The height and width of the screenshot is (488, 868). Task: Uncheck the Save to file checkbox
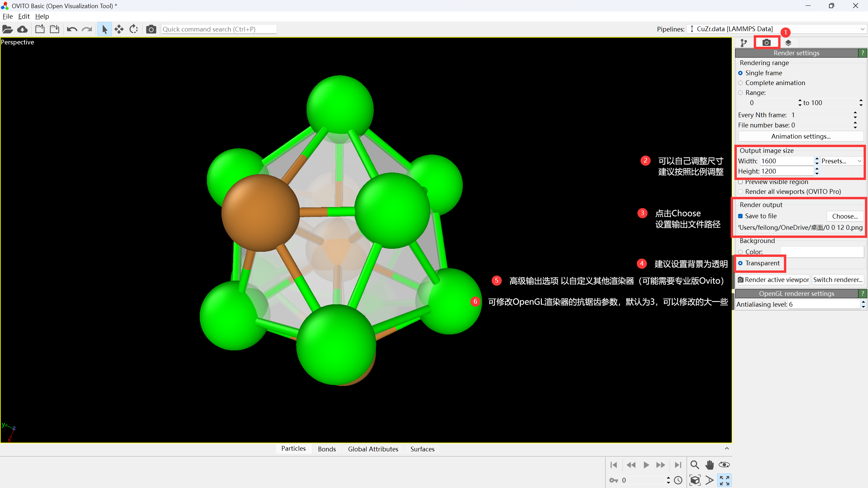click(x=741, y=216)
